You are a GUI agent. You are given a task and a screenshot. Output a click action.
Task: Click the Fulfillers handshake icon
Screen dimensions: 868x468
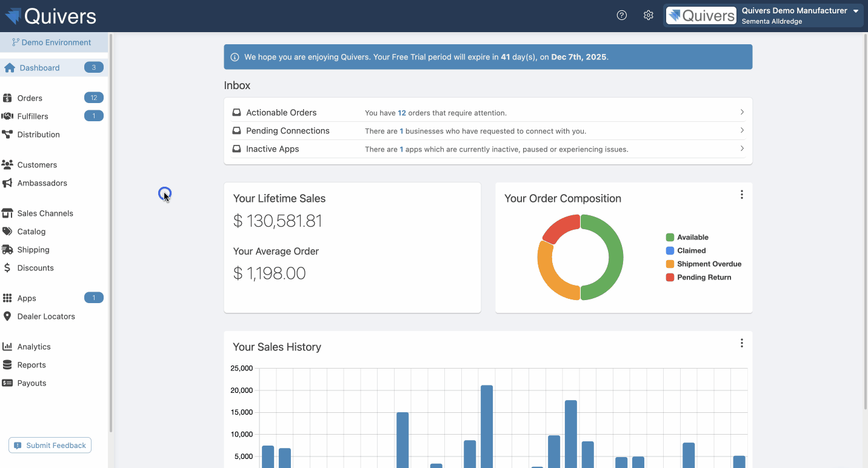[x=7, y=116]
